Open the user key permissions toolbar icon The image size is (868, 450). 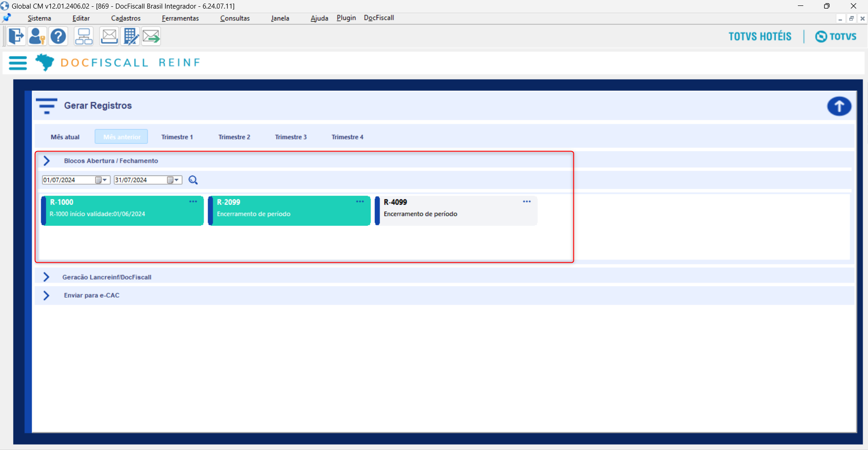[37, 36]
